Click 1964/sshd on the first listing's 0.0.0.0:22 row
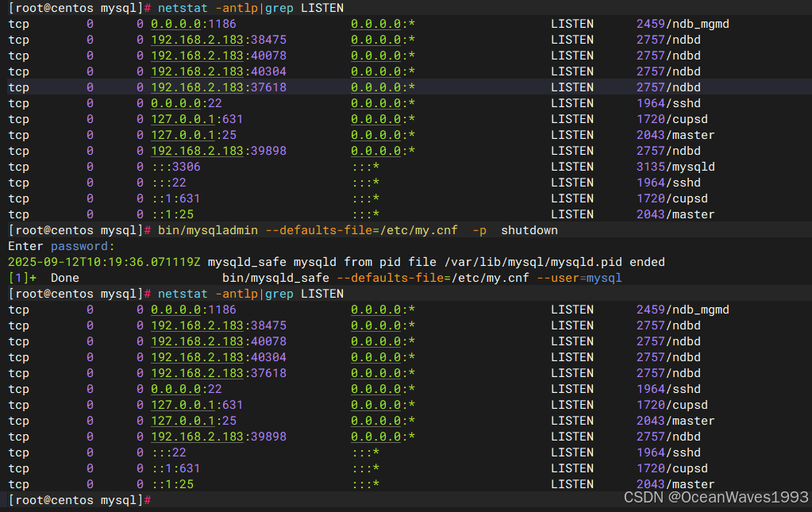Image resolution: width=812 pixels, height=512 pixels. click(668, 103)
